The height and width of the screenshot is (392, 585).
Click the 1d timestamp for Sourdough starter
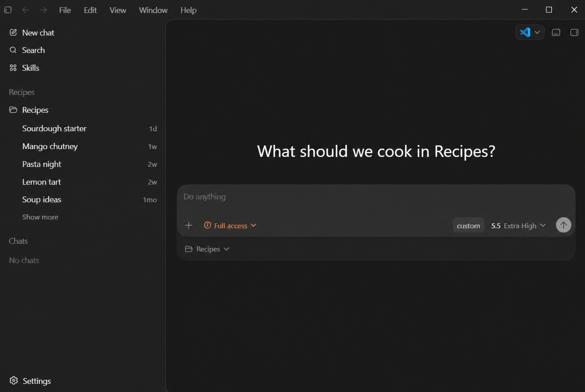pos(153,129)
